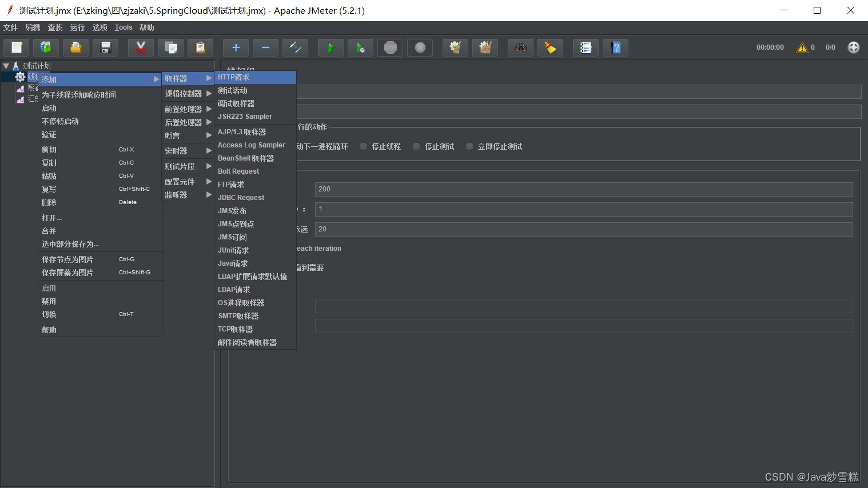The width and height of the screenshot is (868, 488).
Task: Expand the 配置元件 submenu
Action: click(188, 182)
